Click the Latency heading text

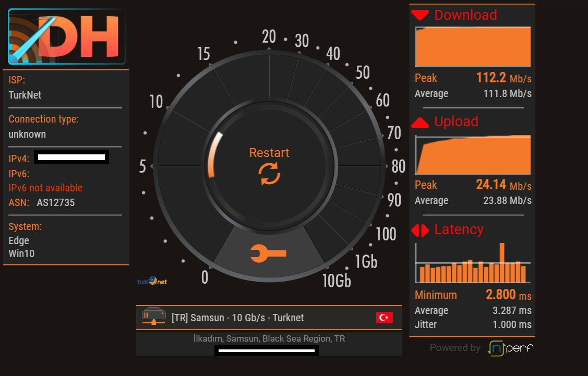tap(459, 229)
